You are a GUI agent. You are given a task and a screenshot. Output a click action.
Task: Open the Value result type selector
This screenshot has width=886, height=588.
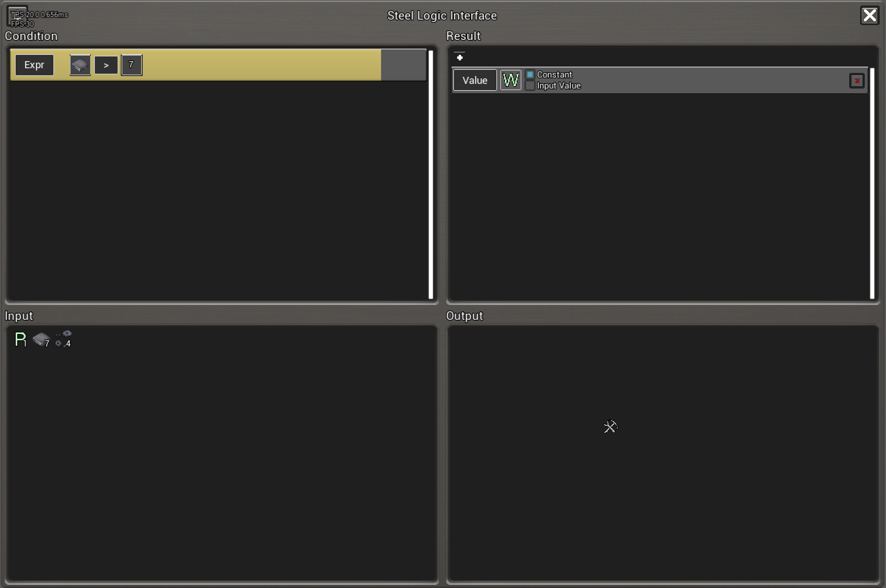[475, 80]
